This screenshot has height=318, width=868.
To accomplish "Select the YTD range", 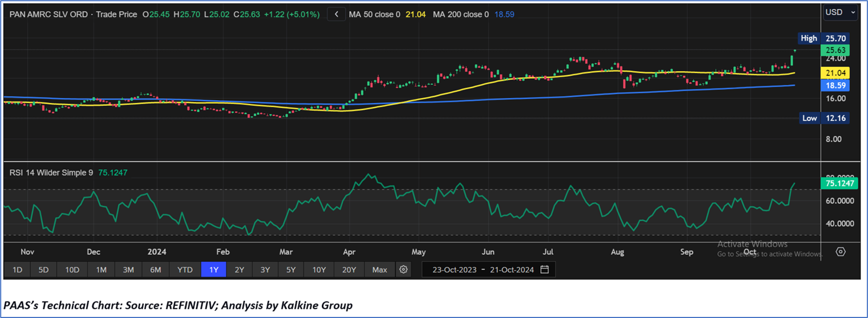I will [x=185, y=269].
